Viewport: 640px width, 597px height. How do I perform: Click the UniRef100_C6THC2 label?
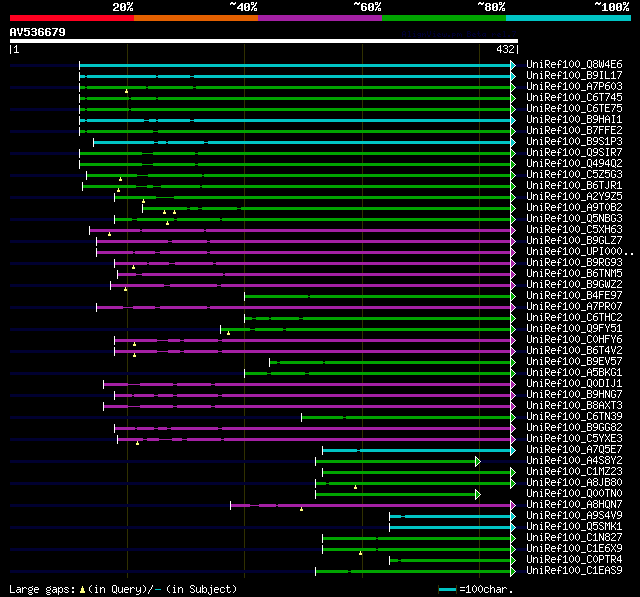[574, 318]
